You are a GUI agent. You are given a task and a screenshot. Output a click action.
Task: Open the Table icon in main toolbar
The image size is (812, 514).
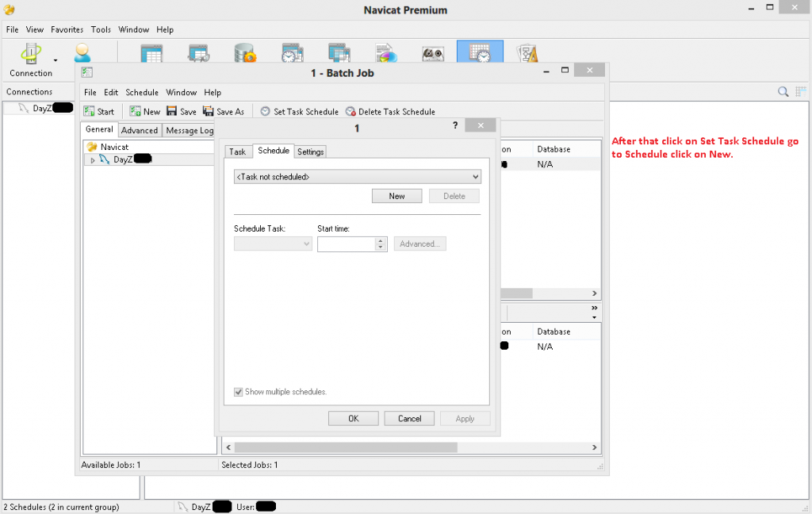tap(151, 54)
